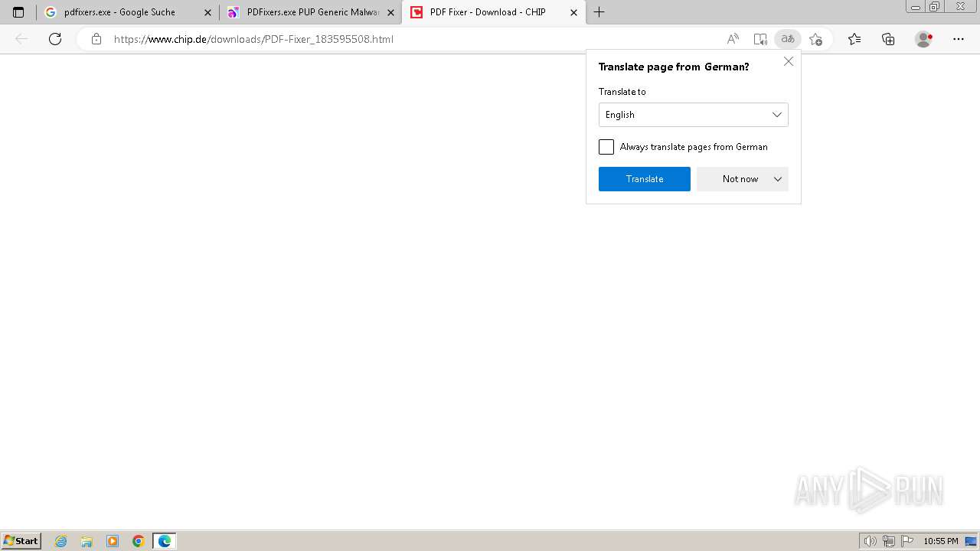
Task: Open Windows Media Player taskbar icon
Action: (113, 541)
